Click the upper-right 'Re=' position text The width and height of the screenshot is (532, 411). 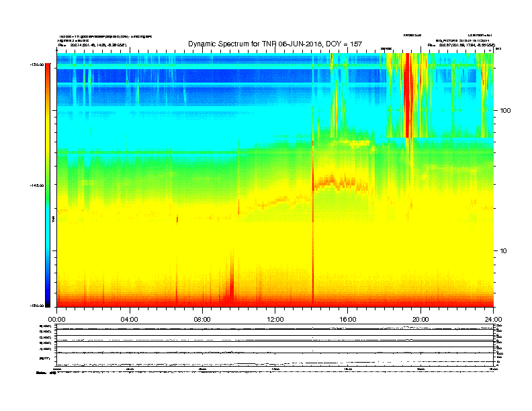(461, 45)
